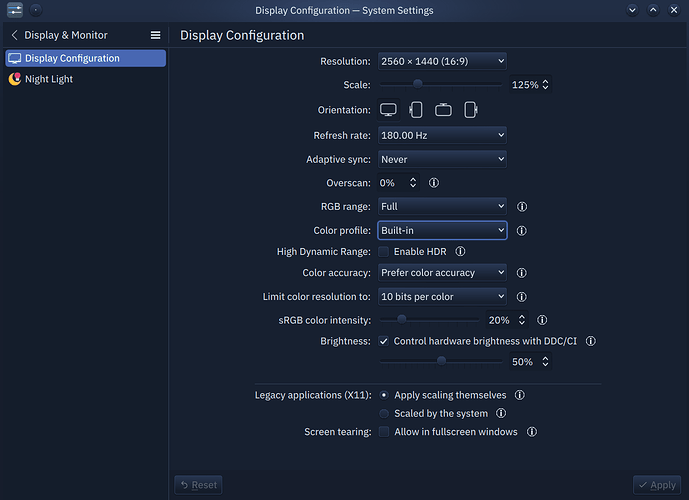Choose the 90° clockwise rotation orientation icon
Screen dimensions: 689x500
[416, 110]
